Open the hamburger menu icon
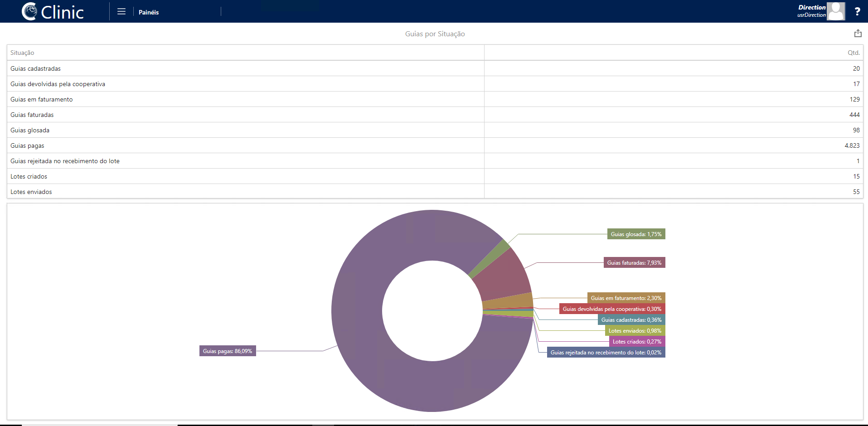The image size is (868, 426). (x=121, y=12)
